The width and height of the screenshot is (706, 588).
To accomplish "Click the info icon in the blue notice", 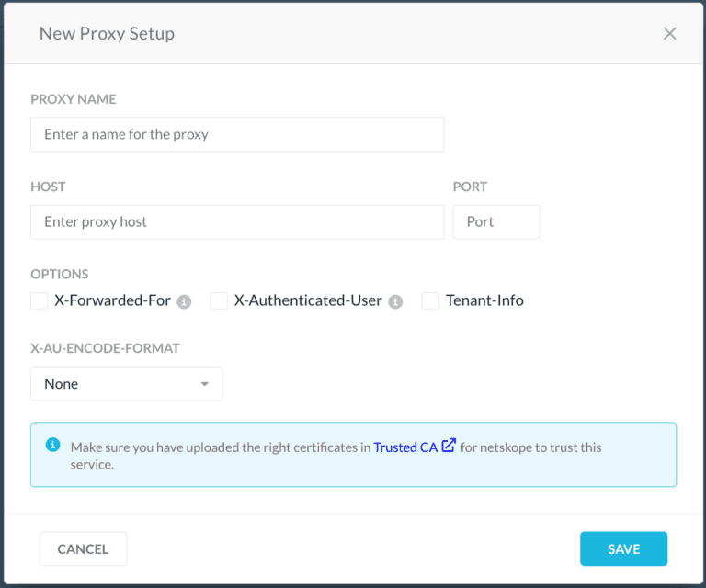I will pos(53,447).
